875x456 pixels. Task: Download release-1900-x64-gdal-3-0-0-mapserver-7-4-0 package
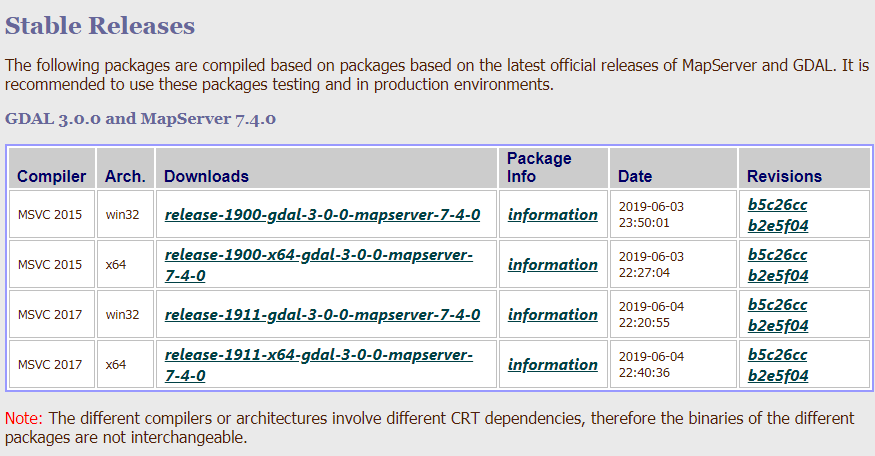(x=318, y=255)
